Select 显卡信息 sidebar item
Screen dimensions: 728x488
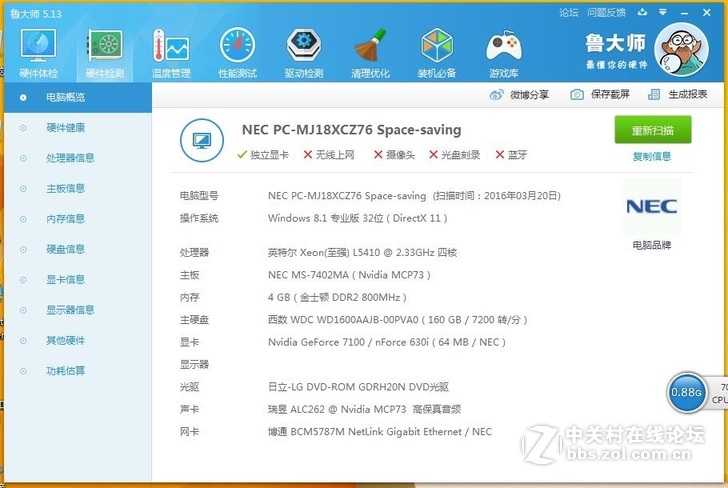coord(78,280)
